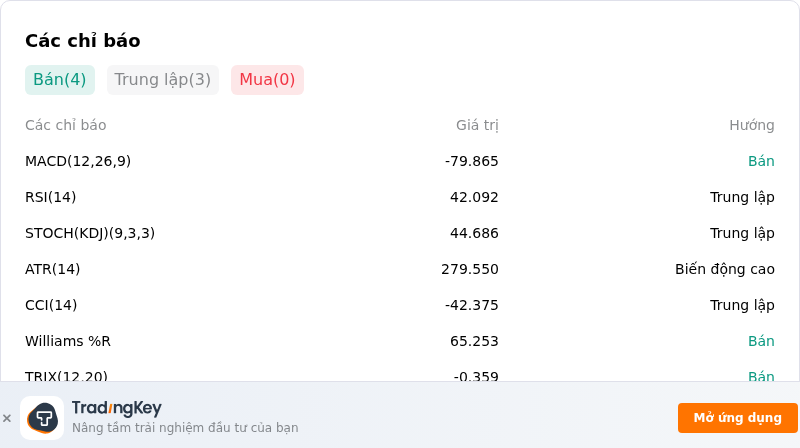Screen dimensions: 800x448
Task: Select the Trung lập(3) filter tag
Action: coord(163,80)
